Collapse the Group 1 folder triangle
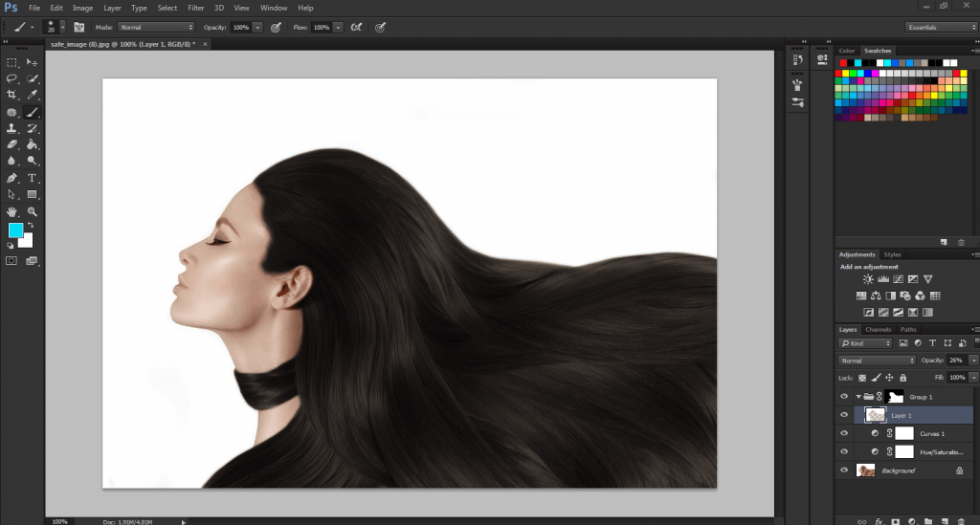The height and width of the screenshot is (525, 980). pos(858,397)
